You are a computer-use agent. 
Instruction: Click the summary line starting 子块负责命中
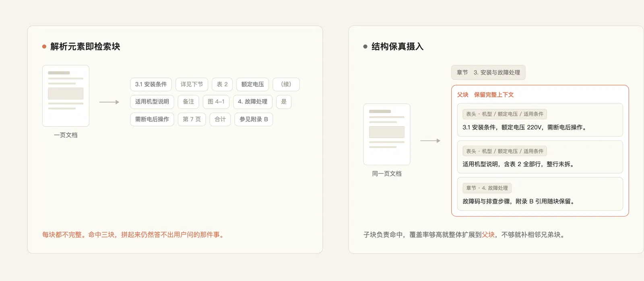(465, 235)
